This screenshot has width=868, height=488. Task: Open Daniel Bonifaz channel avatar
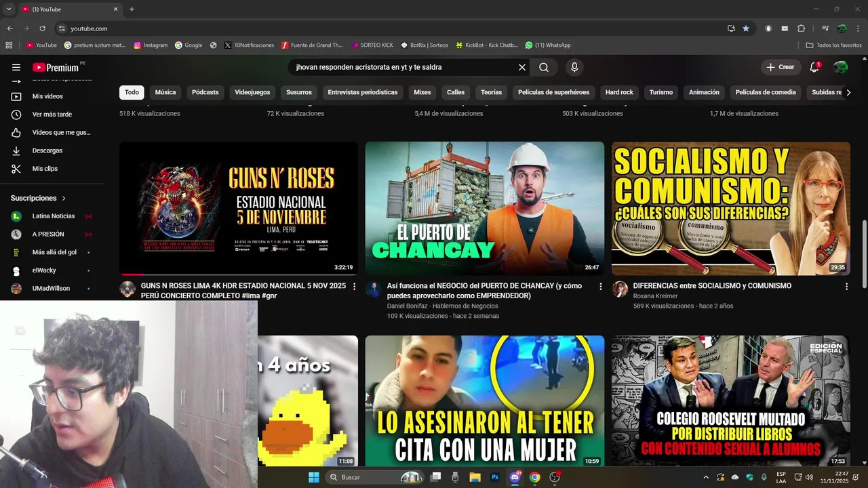(374, 289)
